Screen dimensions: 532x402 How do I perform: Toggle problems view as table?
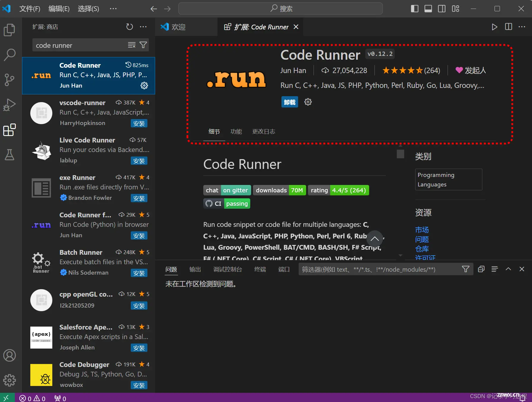[495, 269]
